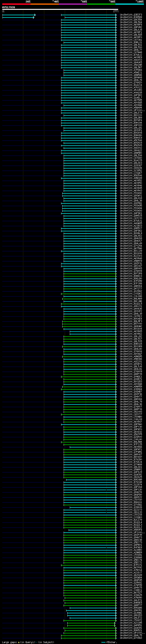Select the UniRef100_C6T361 label
146x644 pixels.
131,40
